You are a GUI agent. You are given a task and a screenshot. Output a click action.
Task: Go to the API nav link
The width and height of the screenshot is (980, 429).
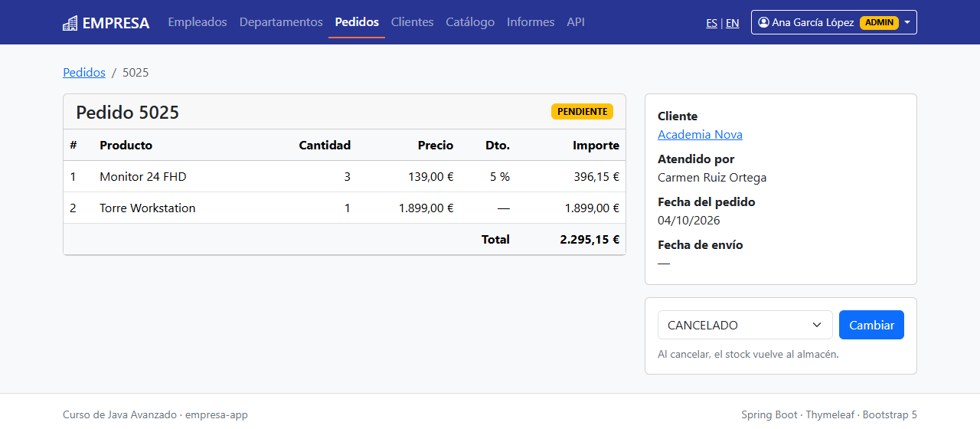(576, 22)
